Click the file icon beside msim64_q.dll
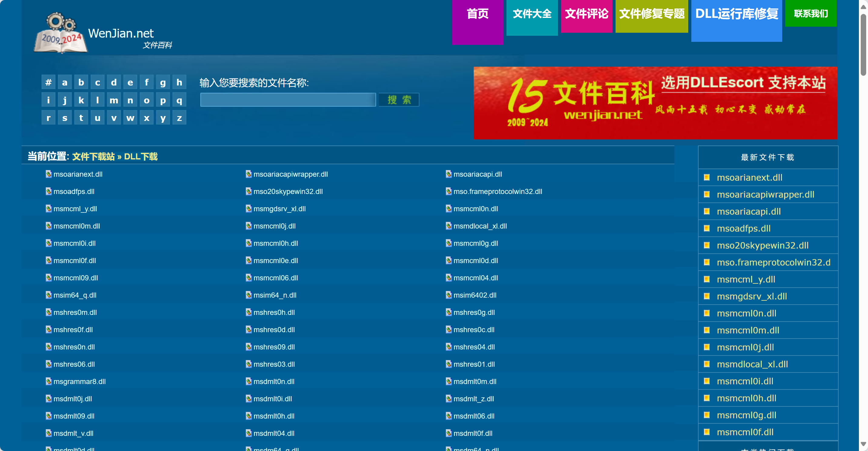The height and width of the screenshot is (451, 868). click(x=48, y=295)
